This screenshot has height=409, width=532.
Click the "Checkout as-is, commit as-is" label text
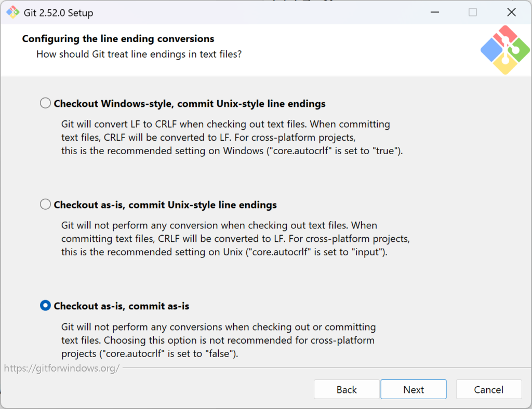tap(122, 306)
